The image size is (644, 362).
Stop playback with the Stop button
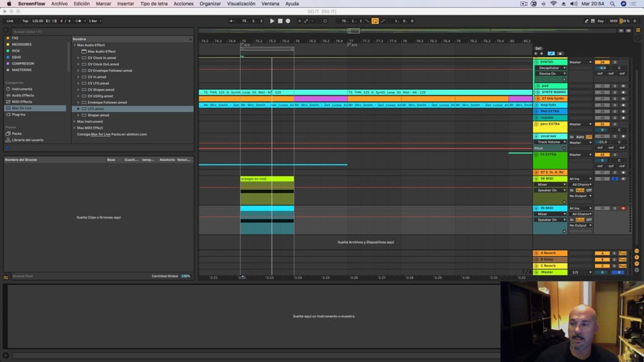[280, 21]
